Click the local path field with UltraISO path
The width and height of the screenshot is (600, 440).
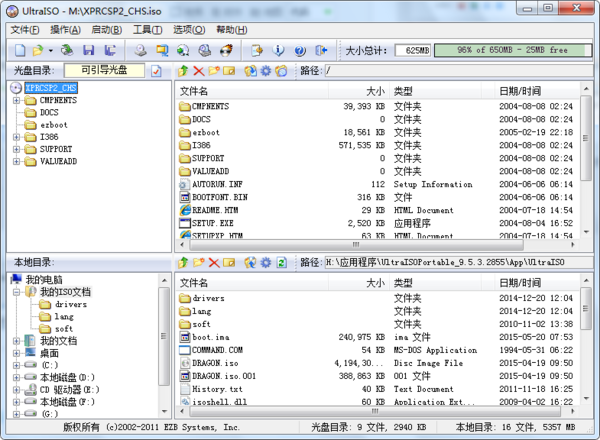tap(459, 262)
